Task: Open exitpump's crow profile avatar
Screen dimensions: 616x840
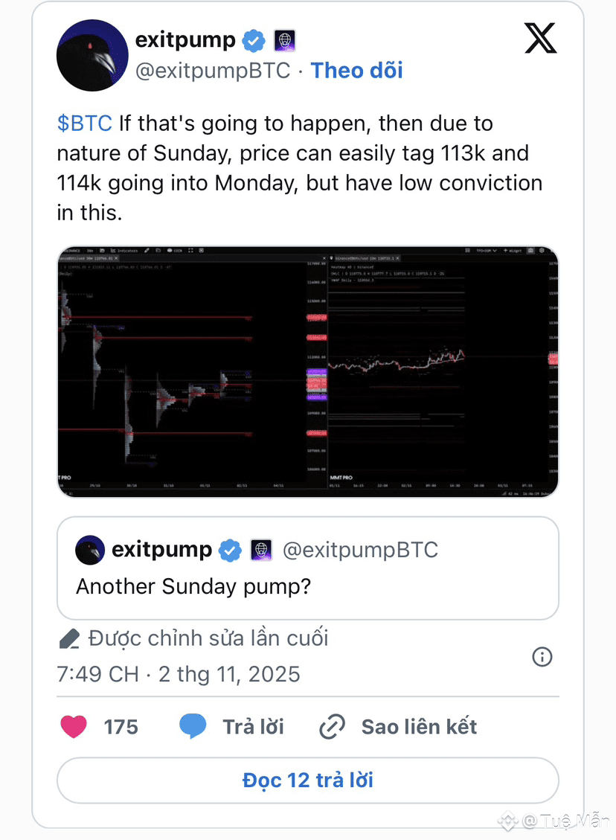Action: point(92,56)
